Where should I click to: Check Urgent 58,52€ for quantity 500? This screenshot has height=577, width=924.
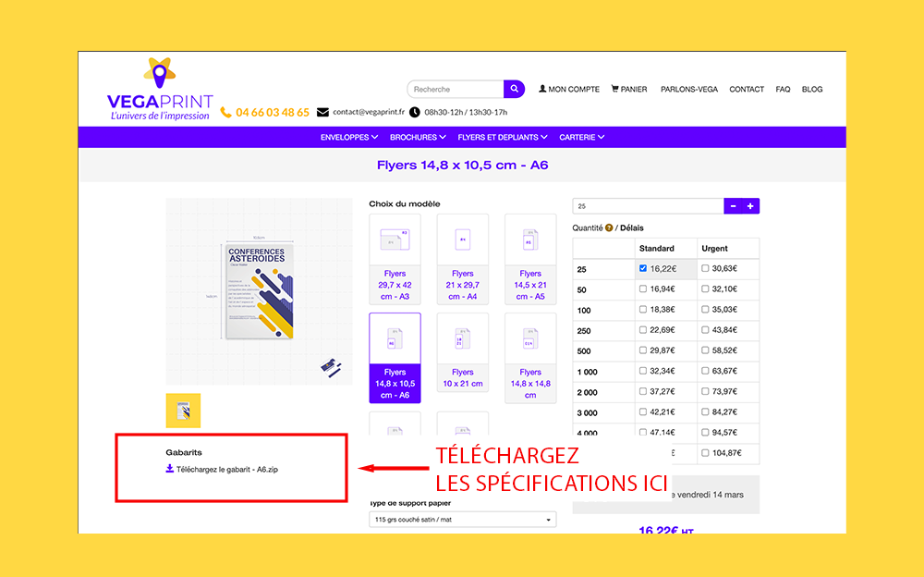pyautogui.click(x=705, y=350)
